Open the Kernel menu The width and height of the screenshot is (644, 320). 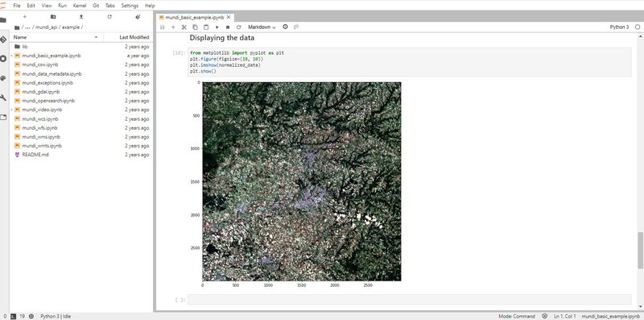(80, 6)
